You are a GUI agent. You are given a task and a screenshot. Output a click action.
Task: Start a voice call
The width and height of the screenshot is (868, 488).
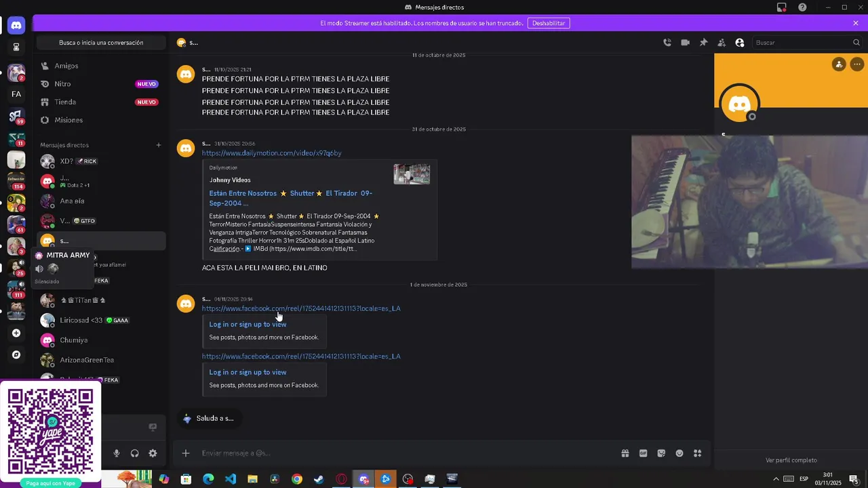point(667,43)
